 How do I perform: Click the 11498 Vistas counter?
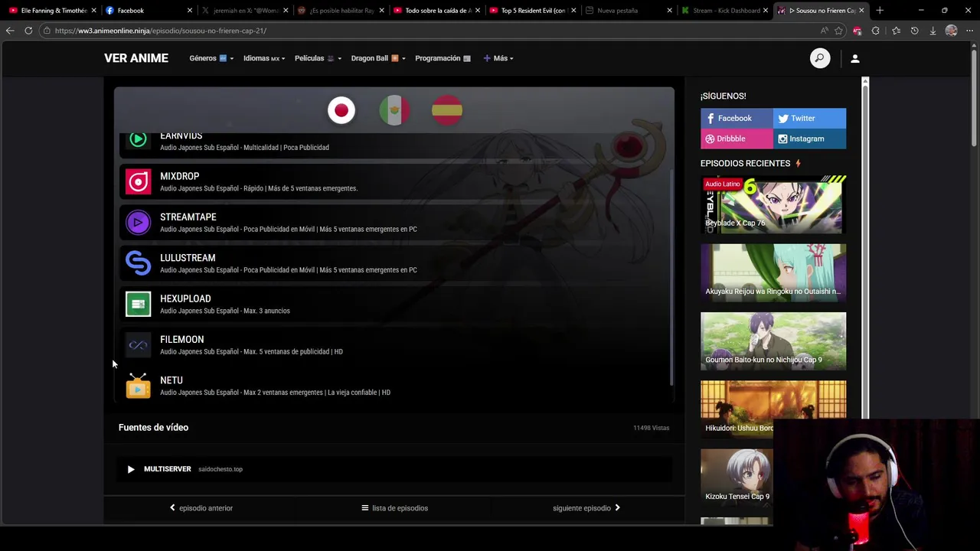point(651,428)
